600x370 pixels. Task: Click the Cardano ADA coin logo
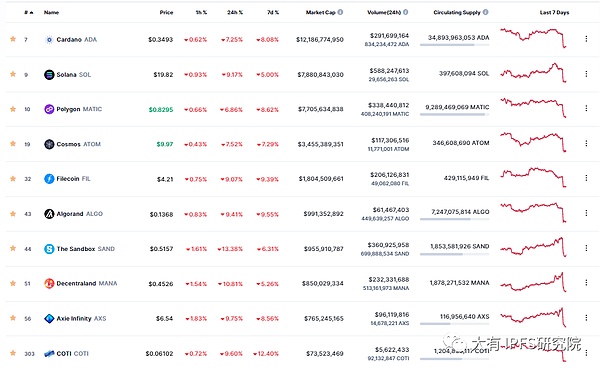49,39
